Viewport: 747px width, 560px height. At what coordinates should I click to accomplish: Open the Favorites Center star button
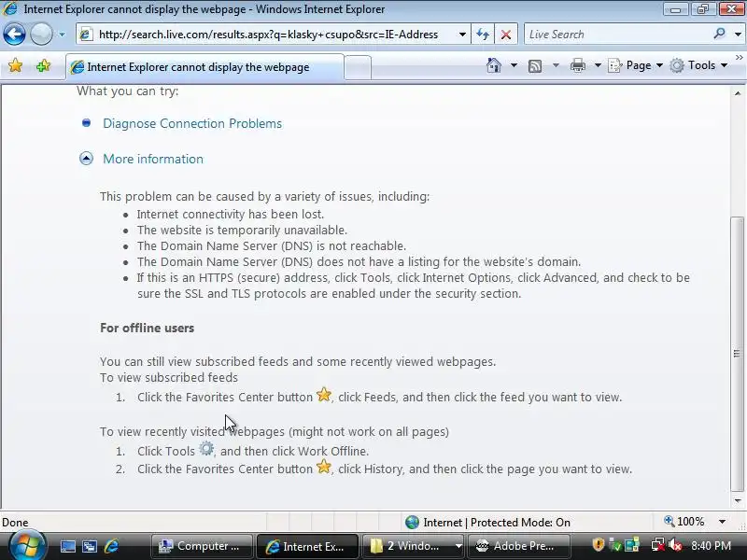(x=15, y=65)
